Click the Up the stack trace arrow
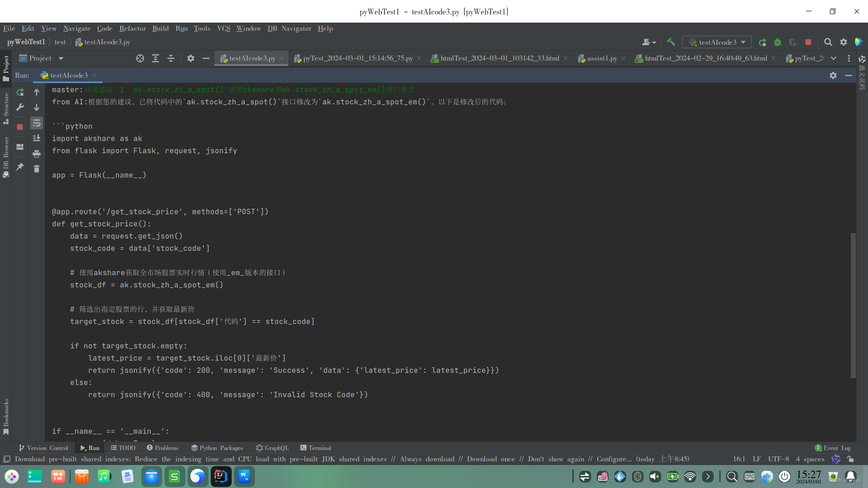 pos(37,92)
